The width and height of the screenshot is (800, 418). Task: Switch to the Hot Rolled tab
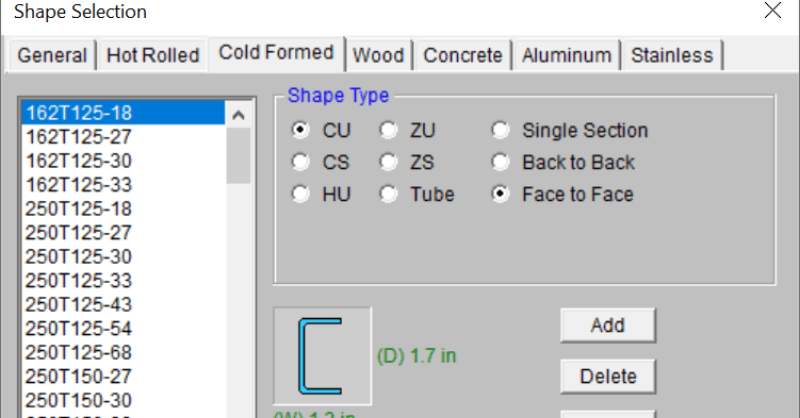(x=153, y=55)
